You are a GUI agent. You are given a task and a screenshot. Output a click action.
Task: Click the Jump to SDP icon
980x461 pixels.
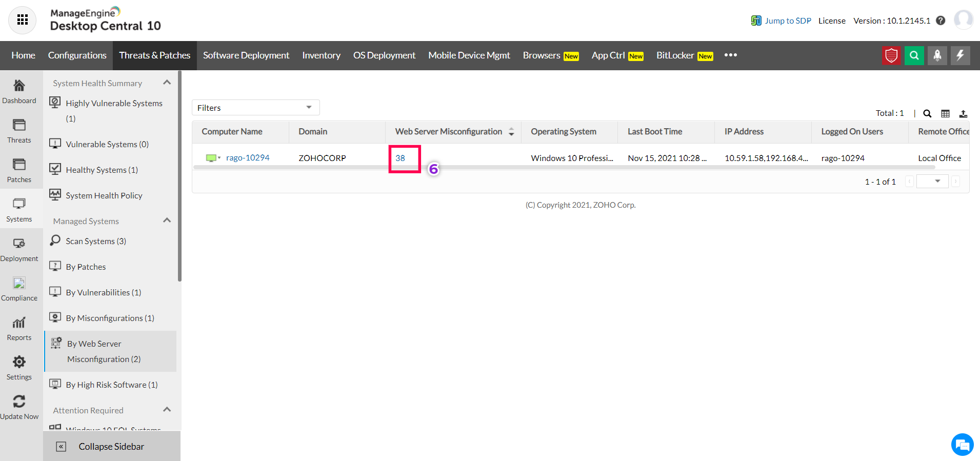click(756, 21)
